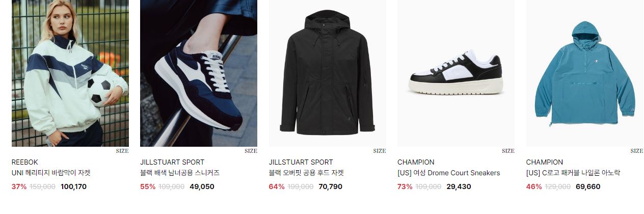Screen dimensions: 644x214
Task: Click the JILLSTUART SPORT brand above the sneakers title
Action: [172, 162]
